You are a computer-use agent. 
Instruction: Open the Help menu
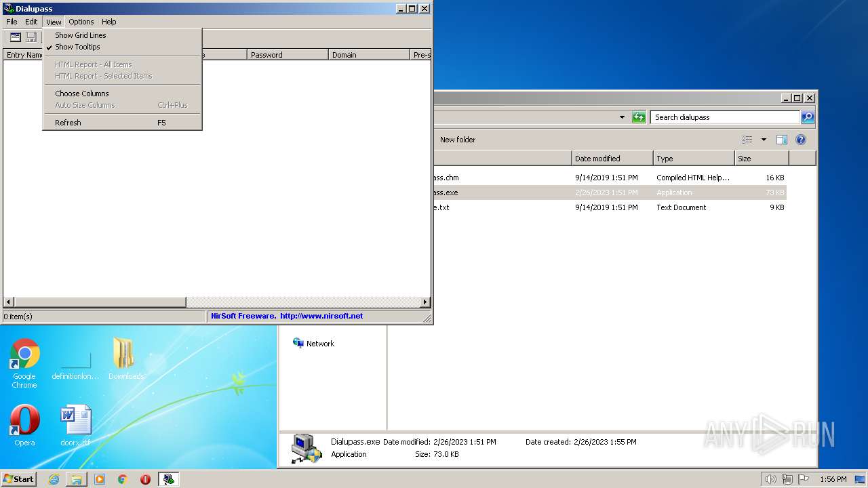109,22
